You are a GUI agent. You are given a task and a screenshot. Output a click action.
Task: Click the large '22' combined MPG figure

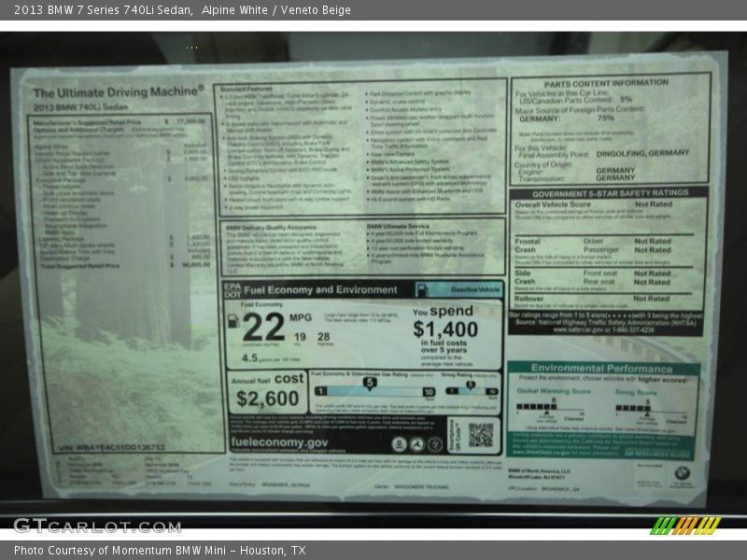263,328
